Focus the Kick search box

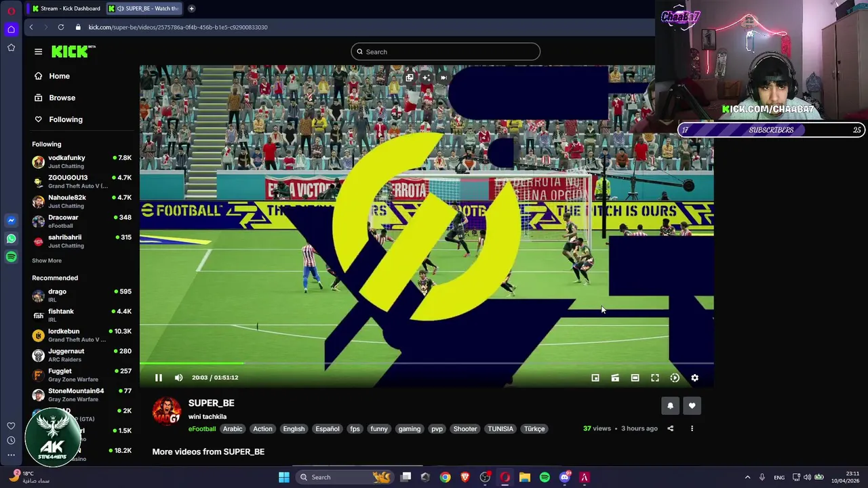pyautogui.click(x=446, y=52)
